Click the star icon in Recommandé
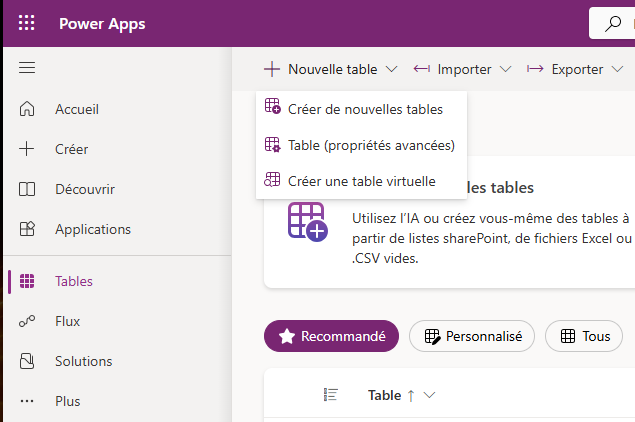 pyautogui.click(x=287, y=336)
